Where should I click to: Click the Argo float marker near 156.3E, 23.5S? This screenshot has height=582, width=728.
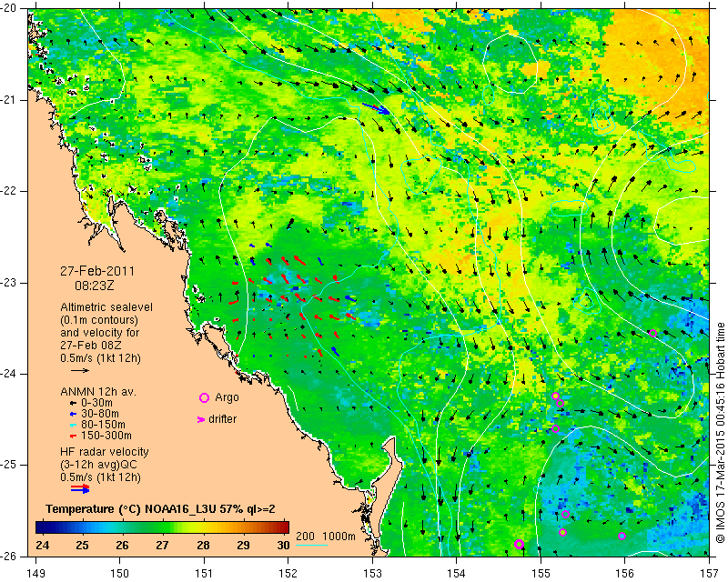pyautogui.click(x=652, y=333)
